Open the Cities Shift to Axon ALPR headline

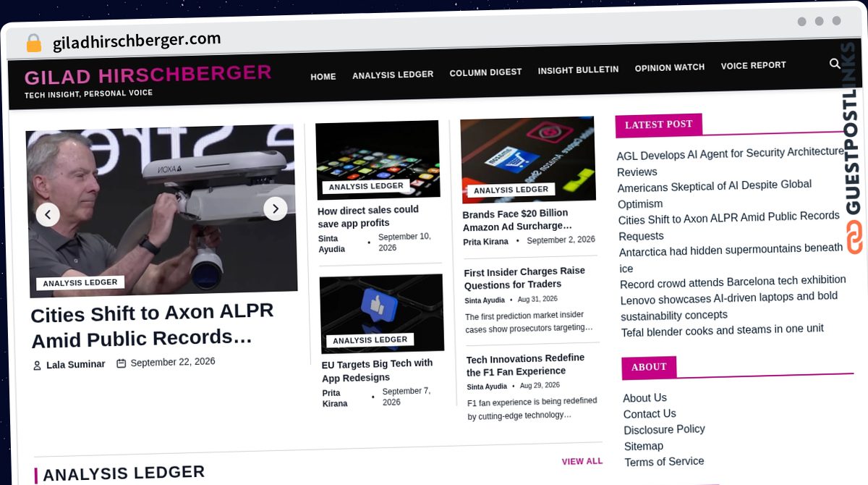(152, 325)
